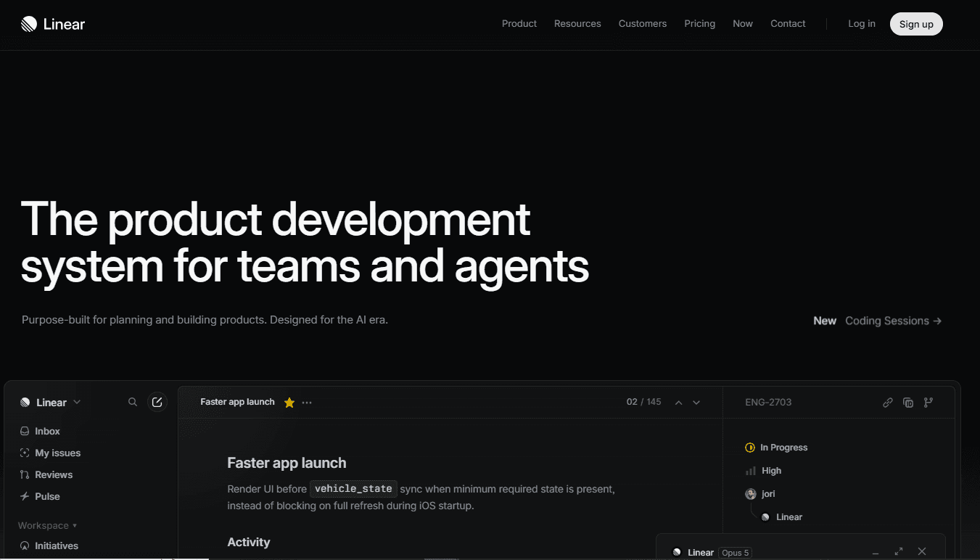Copy git branch name icon
Viewport: 980px width, 560px height.
click(x=928, y=403)
